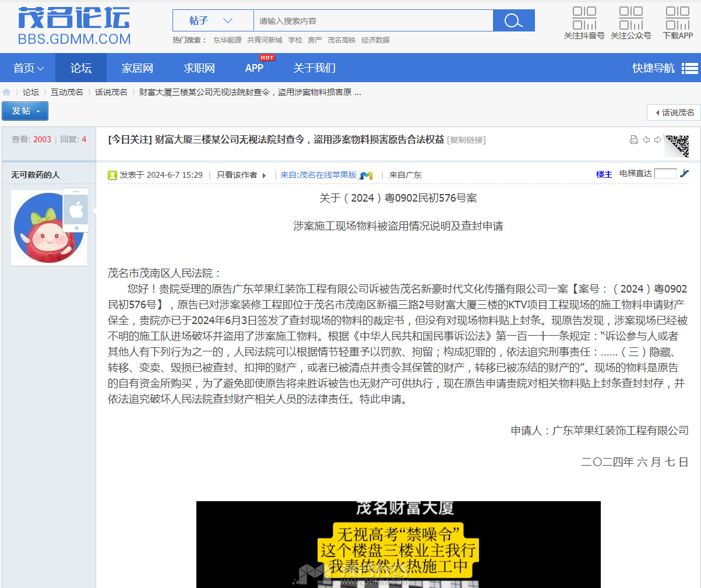The height and width of the screenshot is (588, 701).
Task: Open the 快捷导航 list icon
Action: [x=690, y=68]
